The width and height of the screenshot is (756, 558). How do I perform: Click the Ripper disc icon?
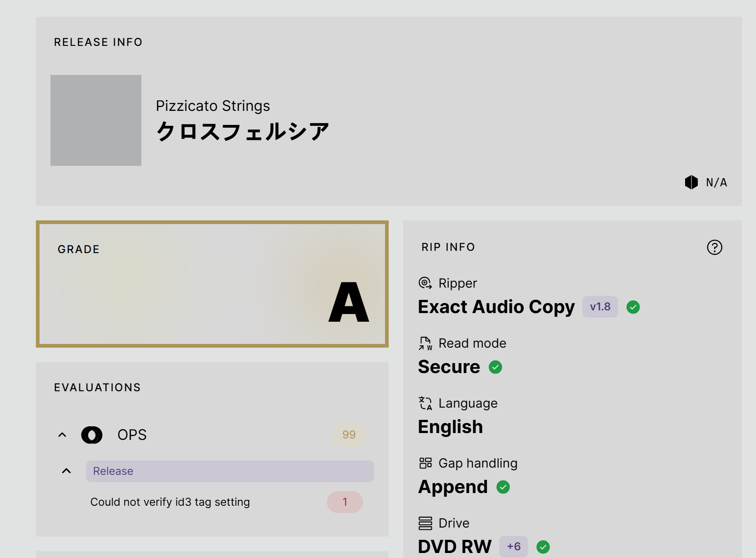click(x=425, y=283)
